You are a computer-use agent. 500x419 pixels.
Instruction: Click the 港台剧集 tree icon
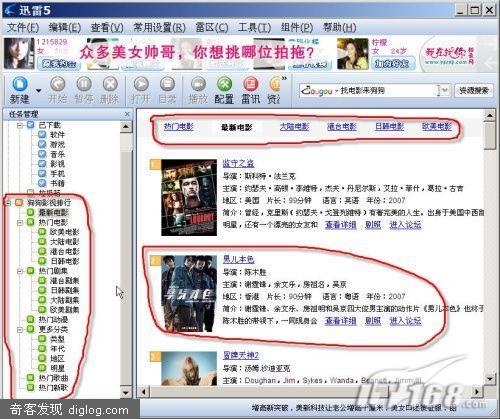click(x=42, y=281)
